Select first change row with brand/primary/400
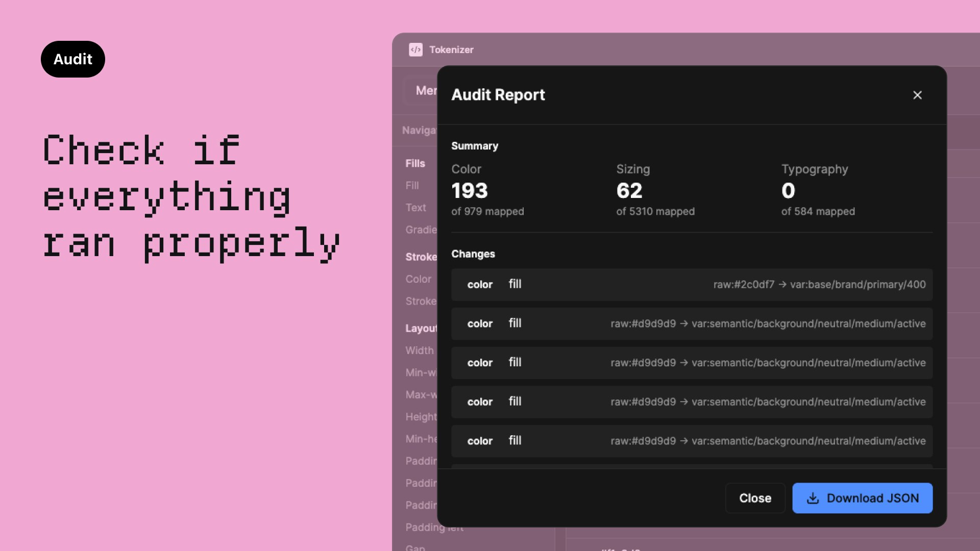 coord(692,284)
